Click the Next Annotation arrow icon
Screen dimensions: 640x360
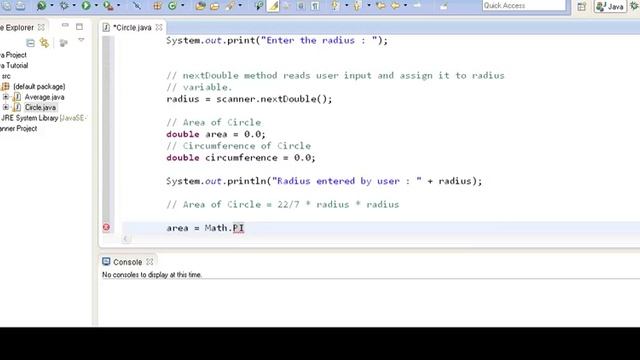(x=335, y=5)
